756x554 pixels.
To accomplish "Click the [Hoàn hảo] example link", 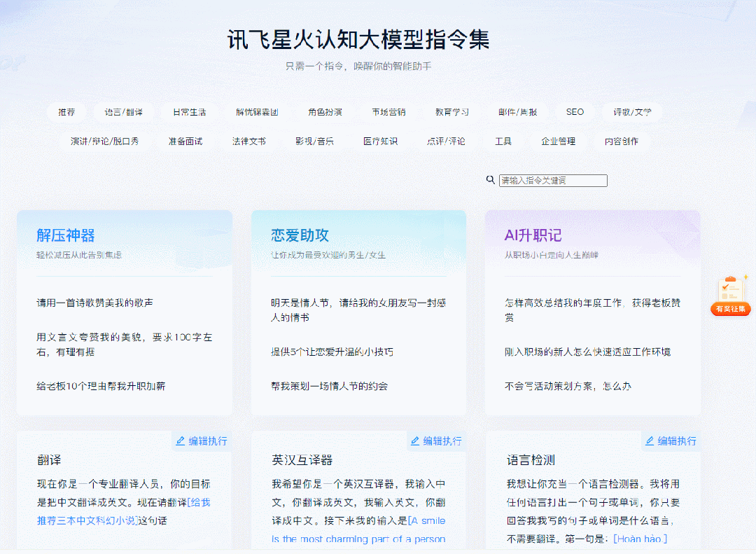I will [639, 539].
